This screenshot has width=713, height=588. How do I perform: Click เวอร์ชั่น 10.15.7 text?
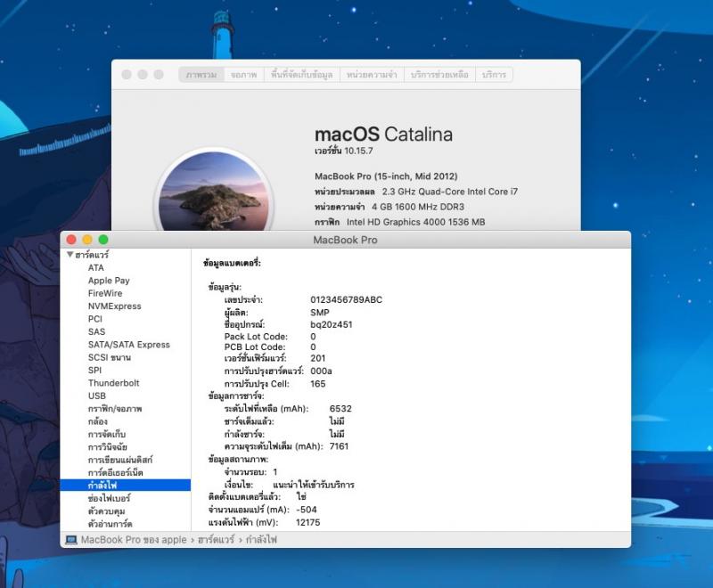[344, 151]
